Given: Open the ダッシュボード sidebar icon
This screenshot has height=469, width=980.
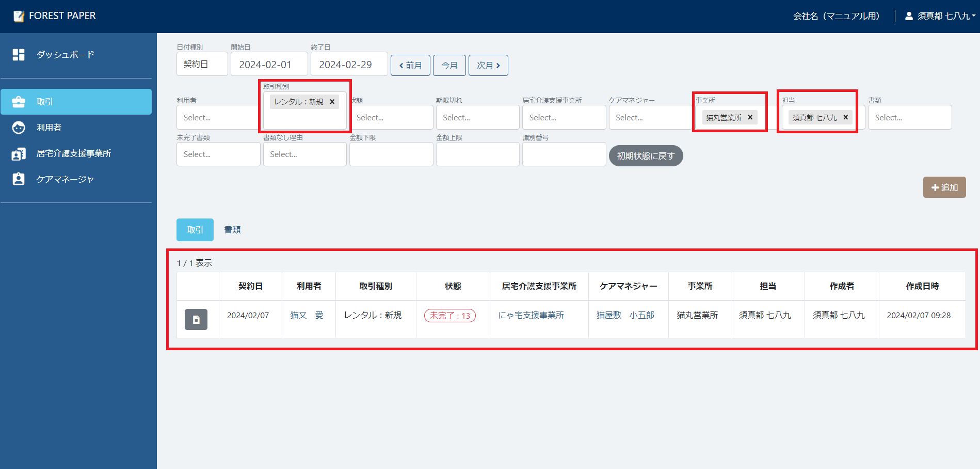Looking at the screenshot, I should point(19,54).
